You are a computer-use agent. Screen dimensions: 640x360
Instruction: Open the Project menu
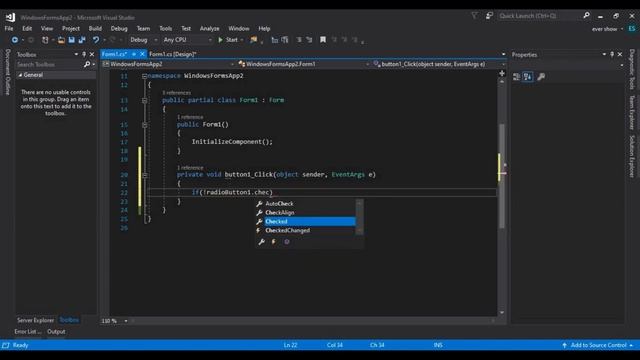click(x=71, y=29)
